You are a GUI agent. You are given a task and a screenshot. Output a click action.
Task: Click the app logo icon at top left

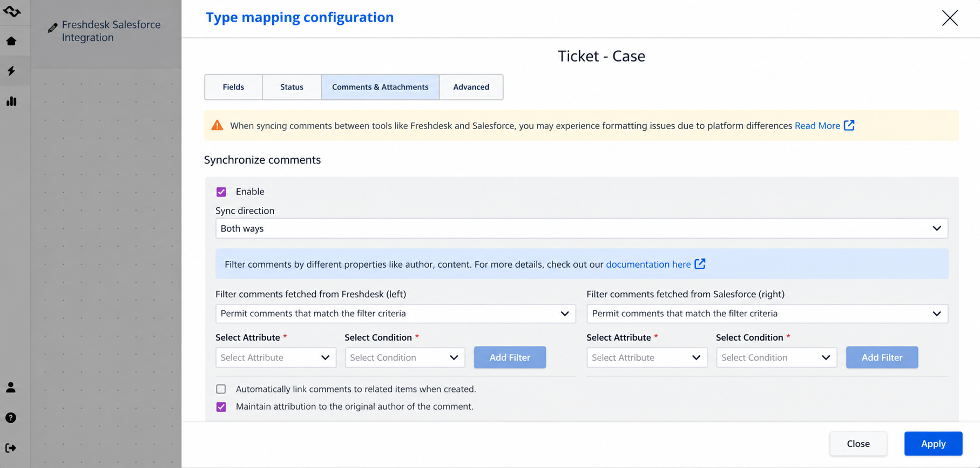(11, 11)
